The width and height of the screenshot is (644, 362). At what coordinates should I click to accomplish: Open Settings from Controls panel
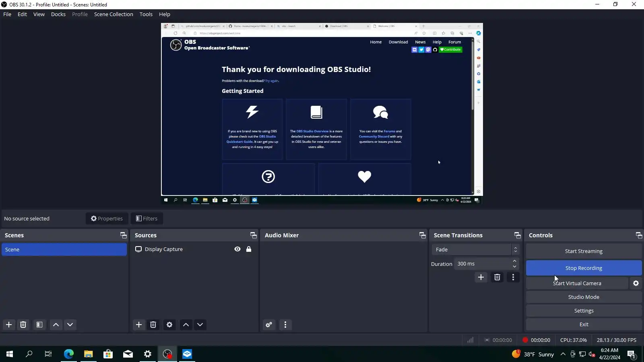point(584,311)
